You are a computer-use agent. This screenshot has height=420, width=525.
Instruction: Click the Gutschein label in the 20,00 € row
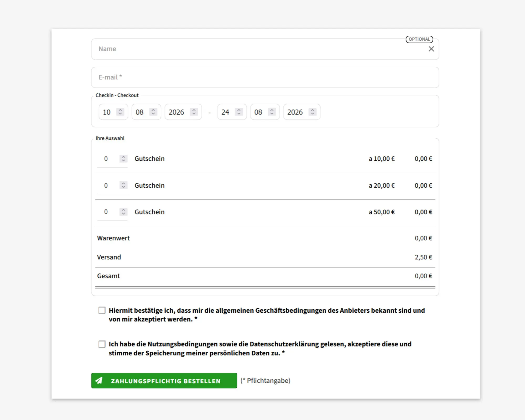149,185
